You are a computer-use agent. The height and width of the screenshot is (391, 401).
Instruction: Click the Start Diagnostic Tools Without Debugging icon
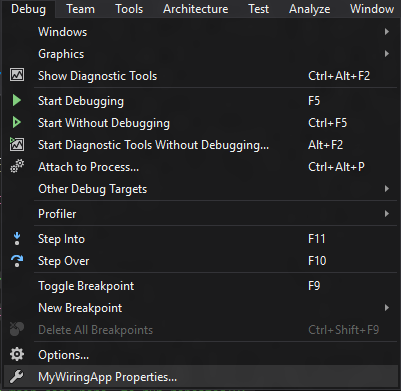coord(17,144)
